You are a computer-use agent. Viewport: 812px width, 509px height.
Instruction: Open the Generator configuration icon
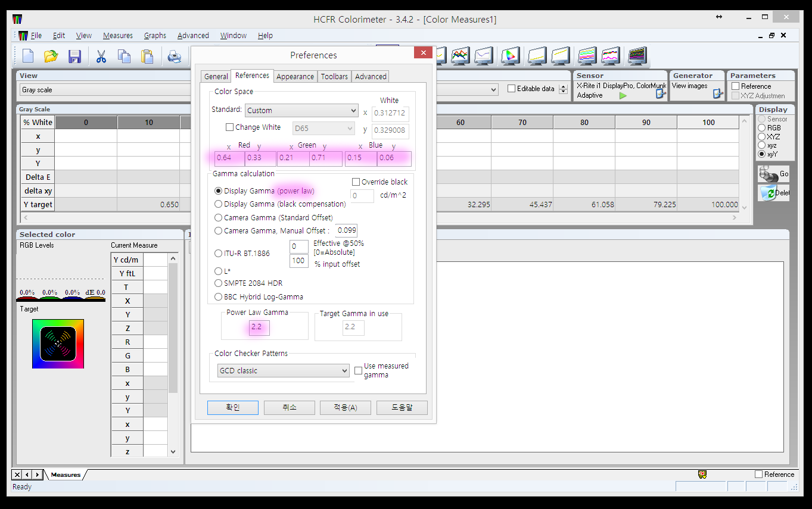click(718, 93)
